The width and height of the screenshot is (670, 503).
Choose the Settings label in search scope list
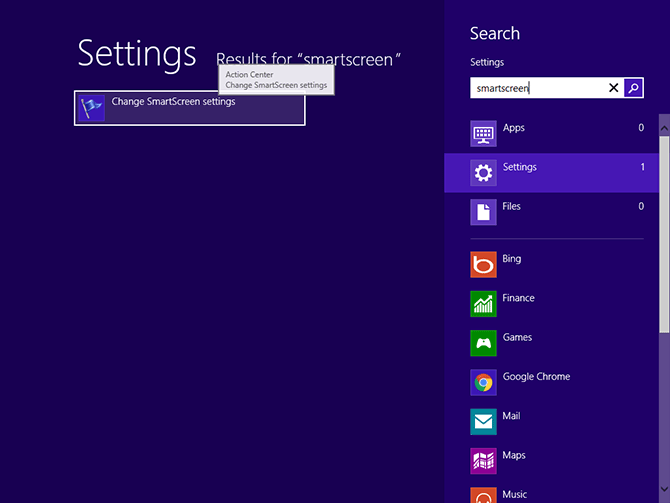pyautogui.click(x=520, y=167)
